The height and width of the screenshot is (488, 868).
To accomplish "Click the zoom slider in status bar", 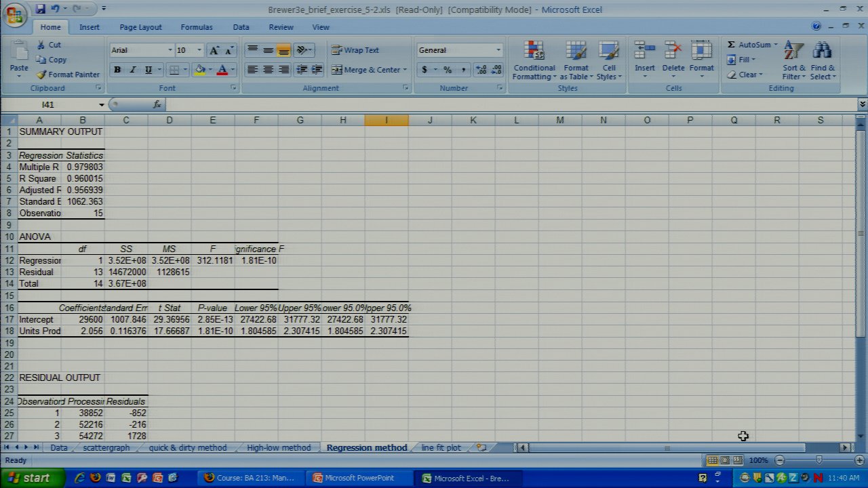I will point(819,460).
